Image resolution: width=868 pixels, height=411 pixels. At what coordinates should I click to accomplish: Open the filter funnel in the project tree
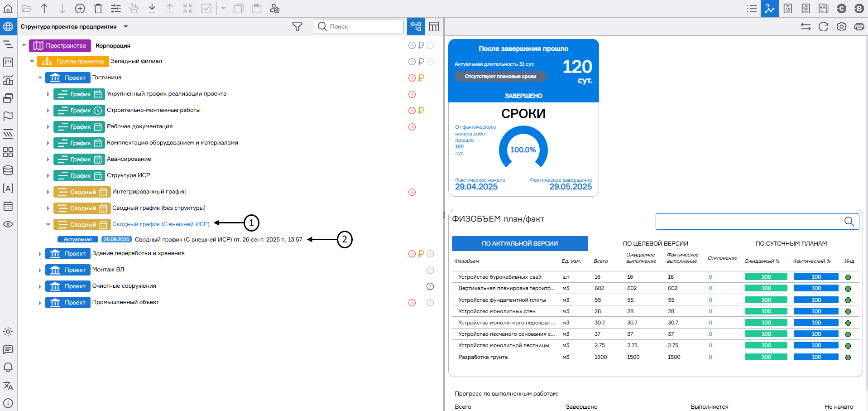point(297,27)
